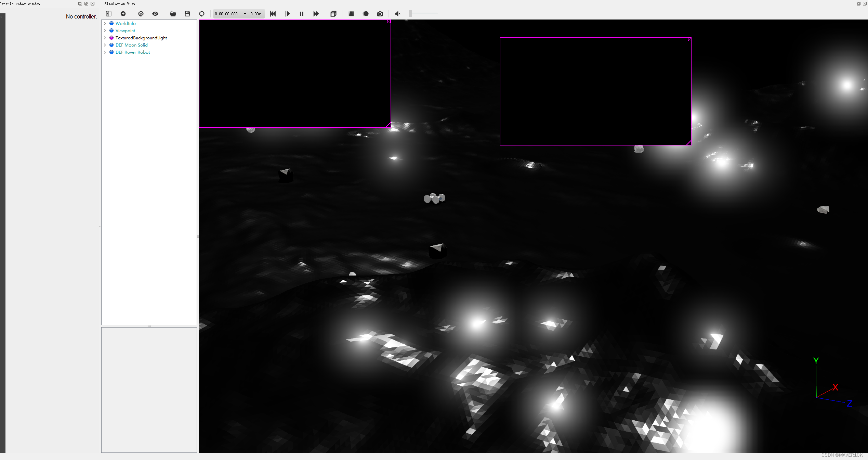Viewport: 868px width, 460px height.
Task: Expand the DEF Rover Robot node
Action: tap(105, 52)
